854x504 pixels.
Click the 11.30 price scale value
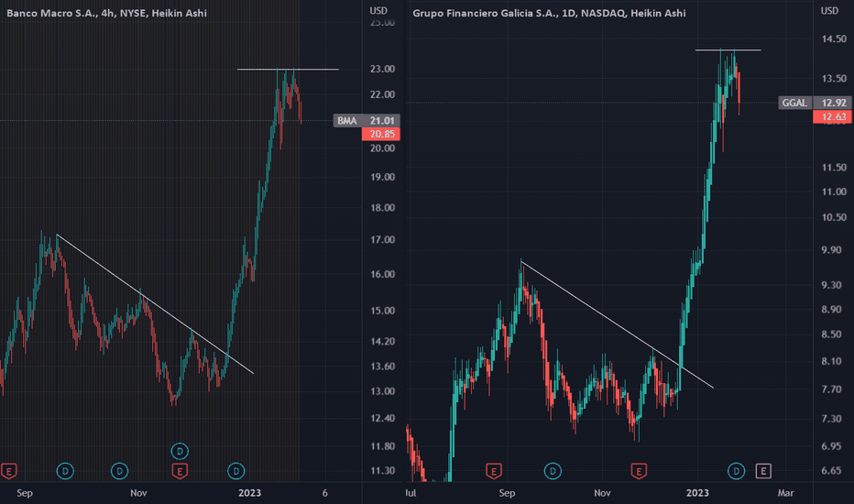(382, 470)
